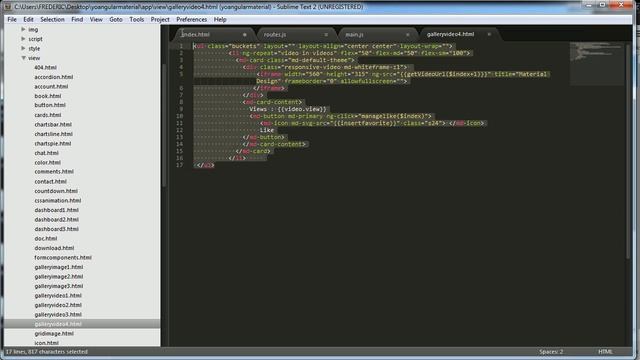
Task: Open galleryvideo3.html file
Action: coord(58,315)
